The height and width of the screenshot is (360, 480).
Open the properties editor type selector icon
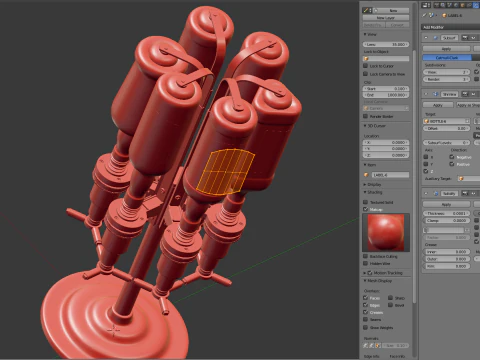click(x=425, y=5)
